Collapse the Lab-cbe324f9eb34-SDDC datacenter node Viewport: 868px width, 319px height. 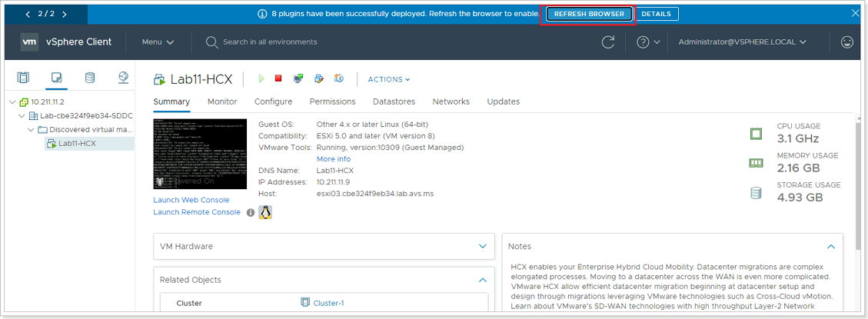(x=22, y=116)
